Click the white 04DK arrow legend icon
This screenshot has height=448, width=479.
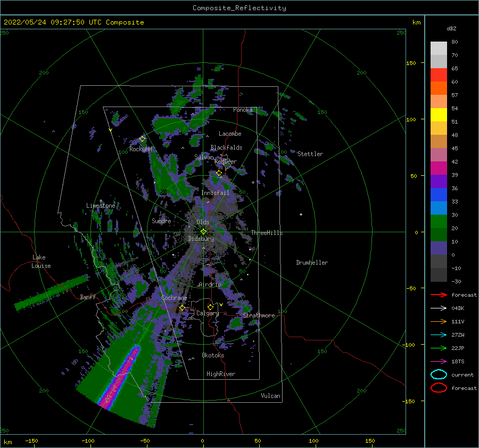439,308
